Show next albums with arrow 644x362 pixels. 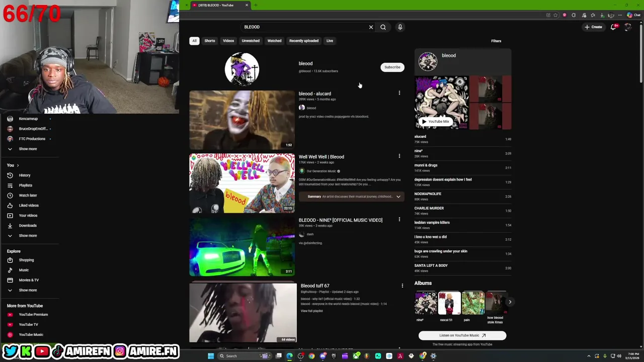pos(510,302)
